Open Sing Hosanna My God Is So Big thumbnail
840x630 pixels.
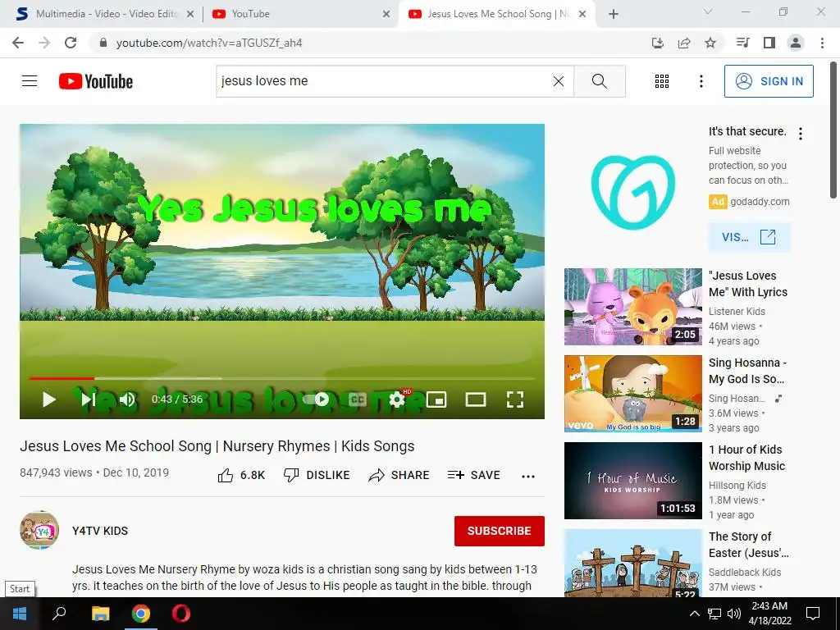(632, 393)
